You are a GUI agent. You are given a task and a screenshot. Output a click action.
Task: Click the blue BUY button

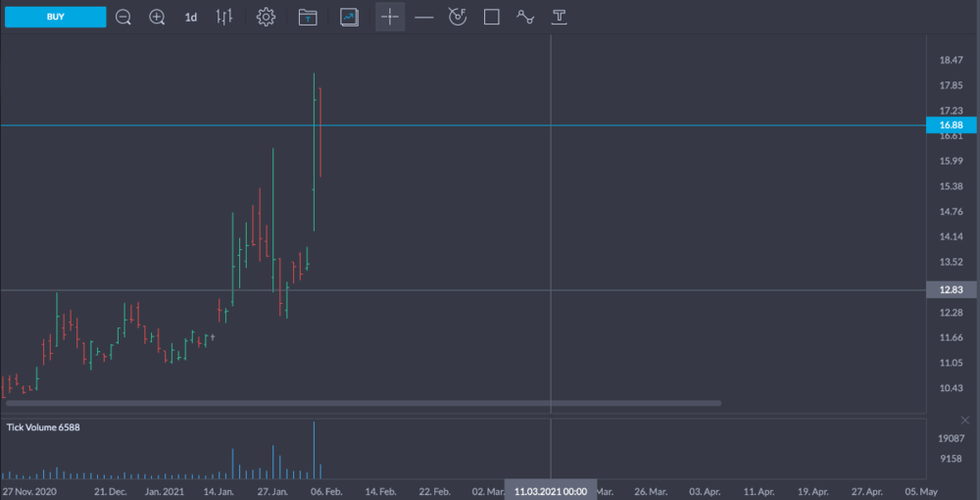pos(56,17)
